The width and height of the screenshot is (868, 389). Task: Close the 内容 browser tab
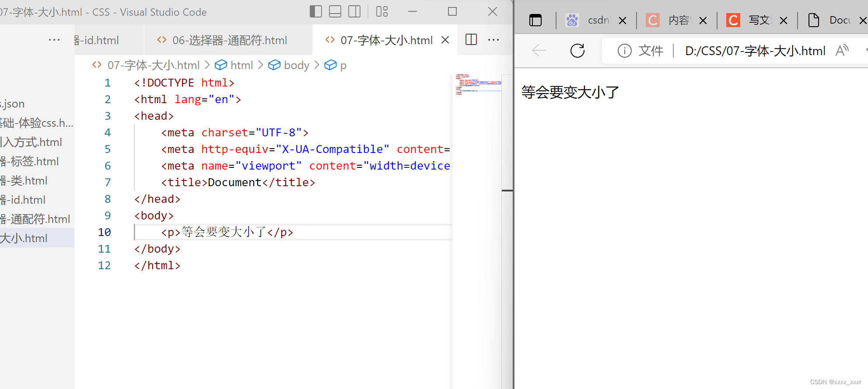703,20
